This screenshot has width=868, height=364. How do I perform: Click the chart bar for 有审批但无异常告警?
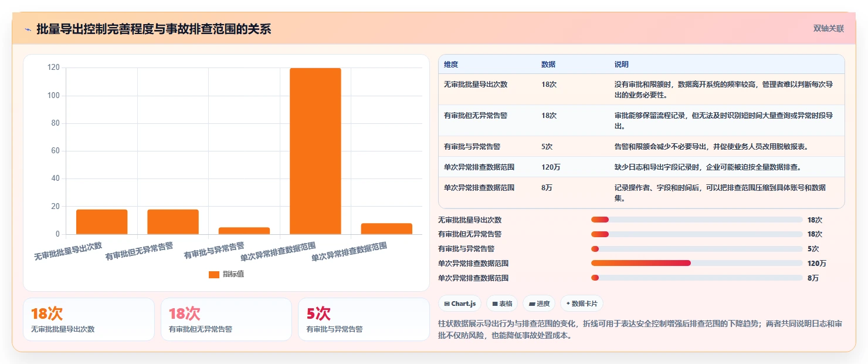(173, 222)
